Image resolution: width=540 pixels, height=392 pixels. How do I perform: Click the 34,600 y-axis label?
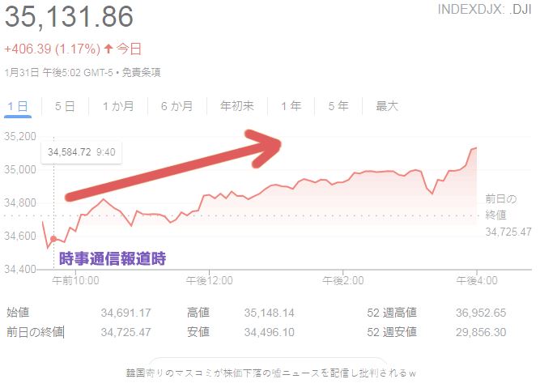pos(20,236)
